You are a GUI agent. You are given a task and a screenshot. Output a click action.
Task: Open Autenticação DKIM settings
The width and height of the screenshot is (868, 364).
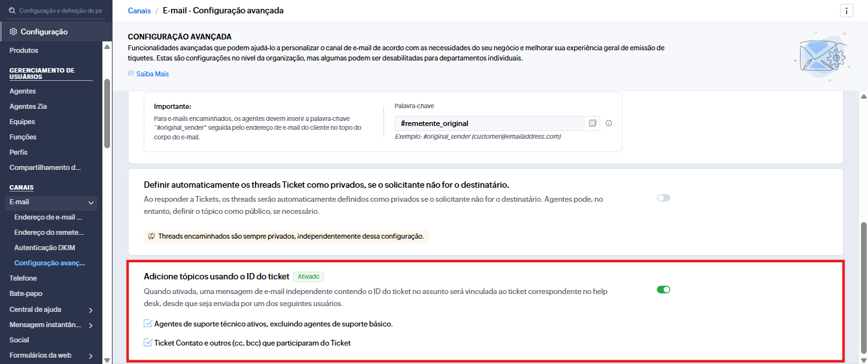point(45,248)
